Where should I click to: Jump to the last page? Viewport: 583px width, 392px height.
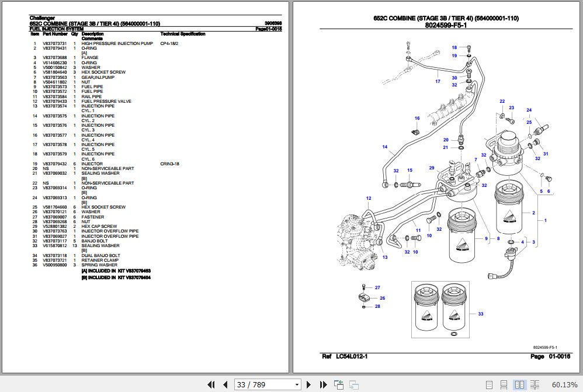coord(323,384)
